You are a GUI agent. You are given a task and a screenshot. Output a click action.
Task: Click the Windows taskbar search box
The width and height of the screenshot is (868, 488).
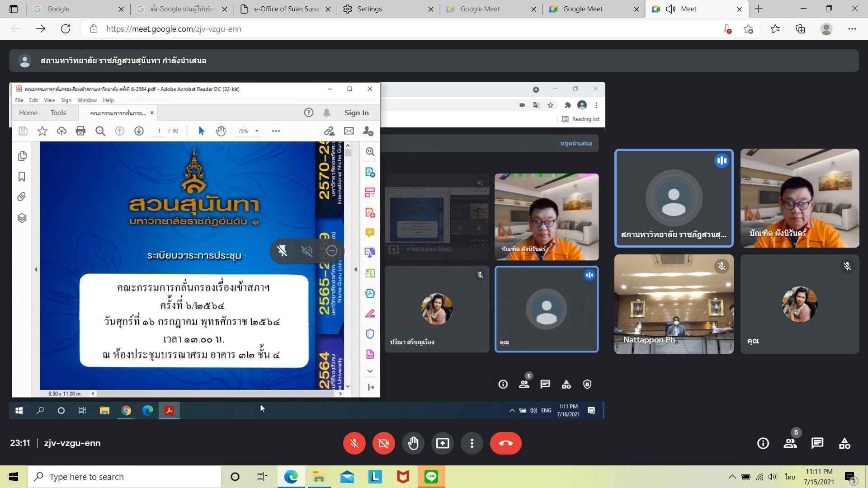[124, 477]
